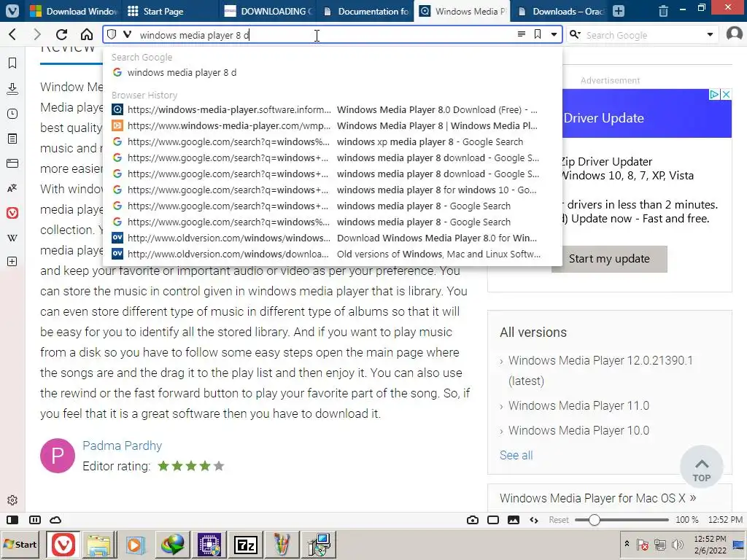Open the Wikipedia web panel
The width and height of the screenshot is (747, 560).
click(12, 238)
